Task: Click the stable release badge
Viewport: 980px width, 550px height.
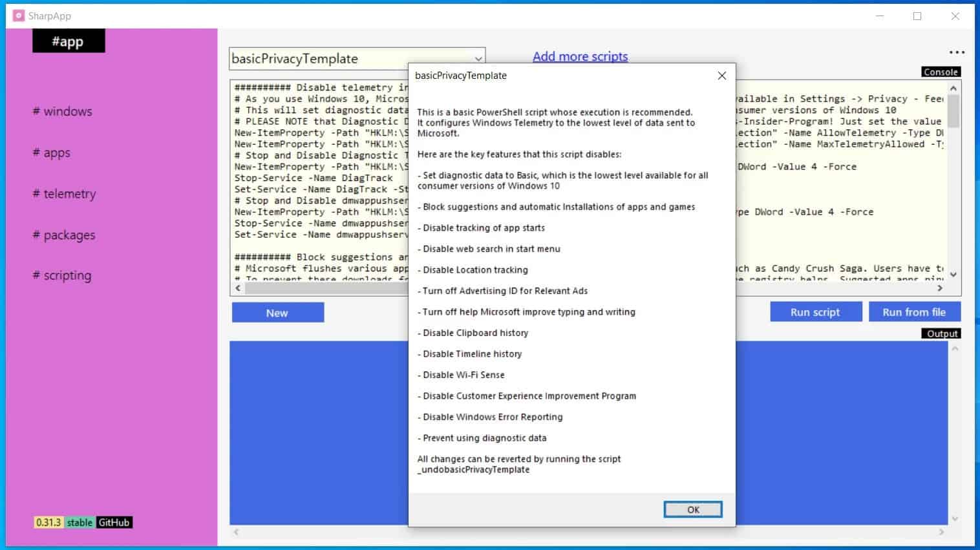Action: (x=80, y=522)
